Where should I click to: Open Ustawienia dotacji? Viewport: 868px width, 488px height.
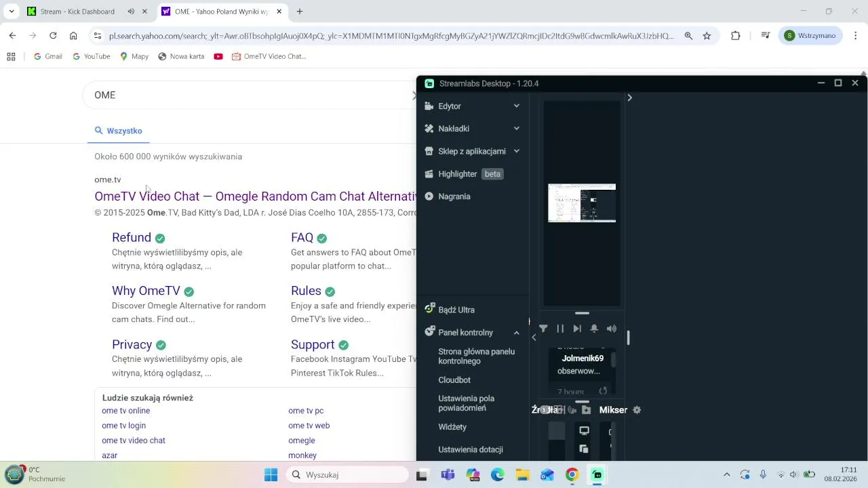click(471, 449)
